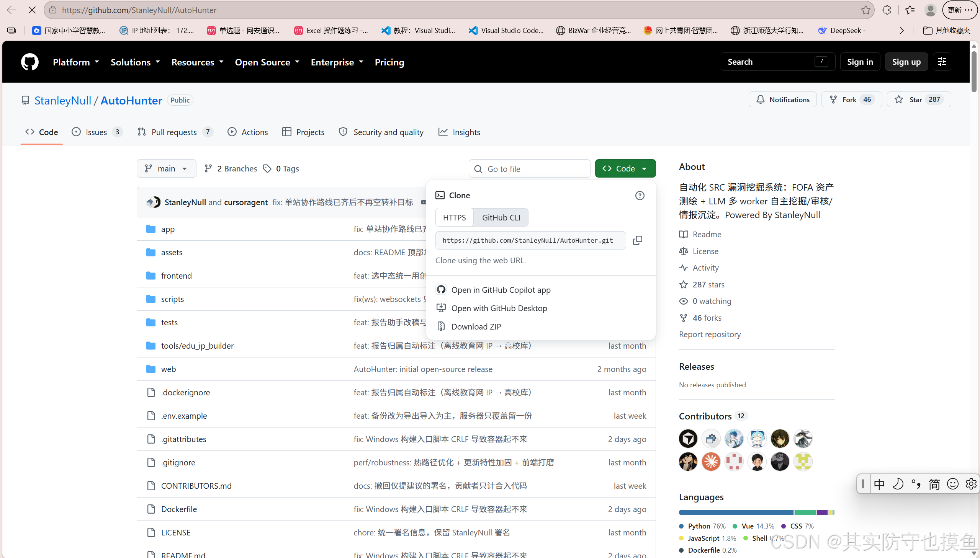This screenshot has width=980, height=558.
Task: Focus the GitHub Search box
Action: coord(777,62)
